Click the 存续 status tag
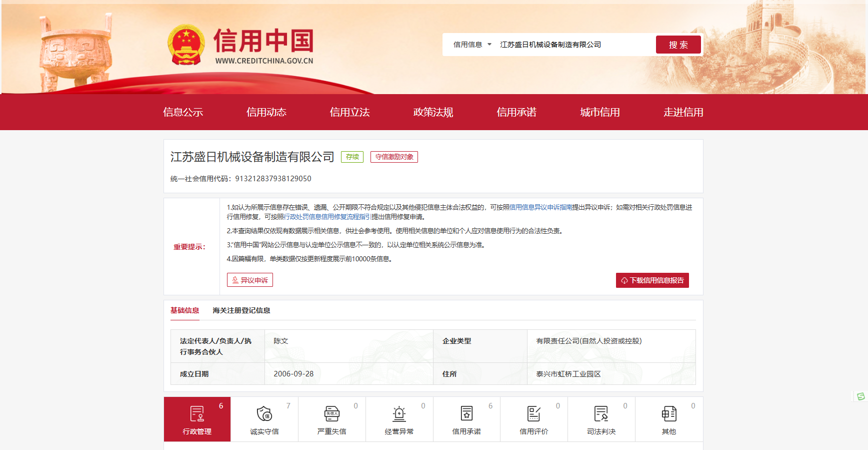This screenshot has height=450, width=868. pyautogui.click(x=352, y=157)
